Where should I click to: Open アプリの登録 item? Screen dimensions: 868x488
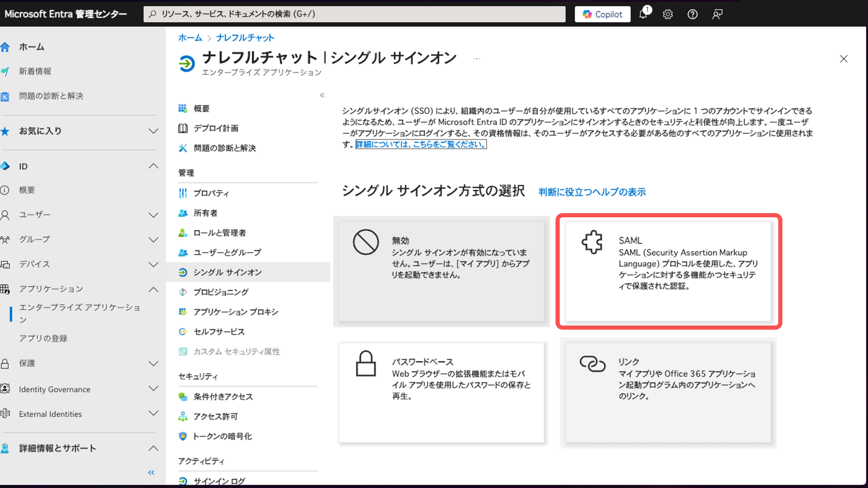coord(43,339)
